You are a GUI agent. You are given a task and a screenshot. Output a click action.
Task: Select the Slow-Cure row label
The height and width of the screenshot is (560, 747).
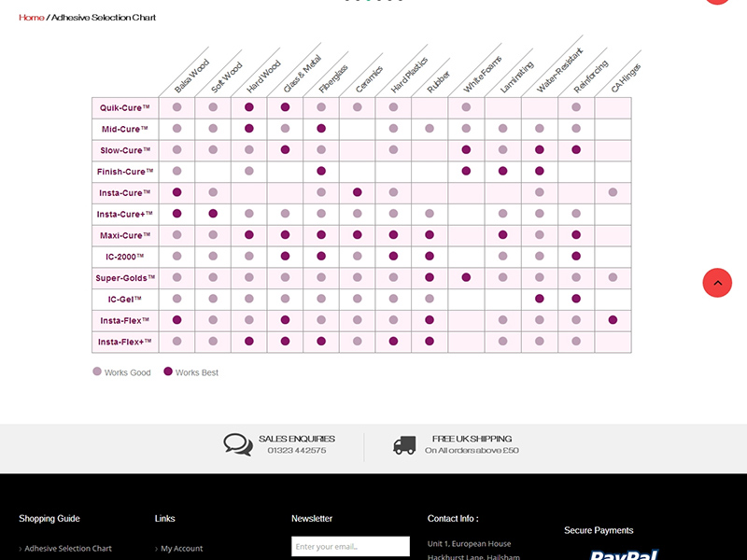coord(125,150)
